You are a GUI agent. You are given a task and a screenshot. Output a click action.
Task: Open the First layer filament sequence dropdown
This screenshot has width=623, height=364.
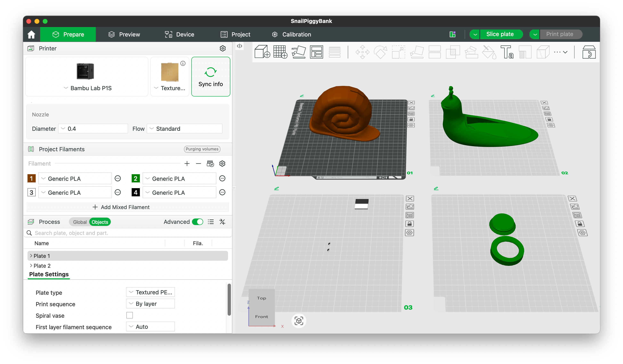point(150,327)
